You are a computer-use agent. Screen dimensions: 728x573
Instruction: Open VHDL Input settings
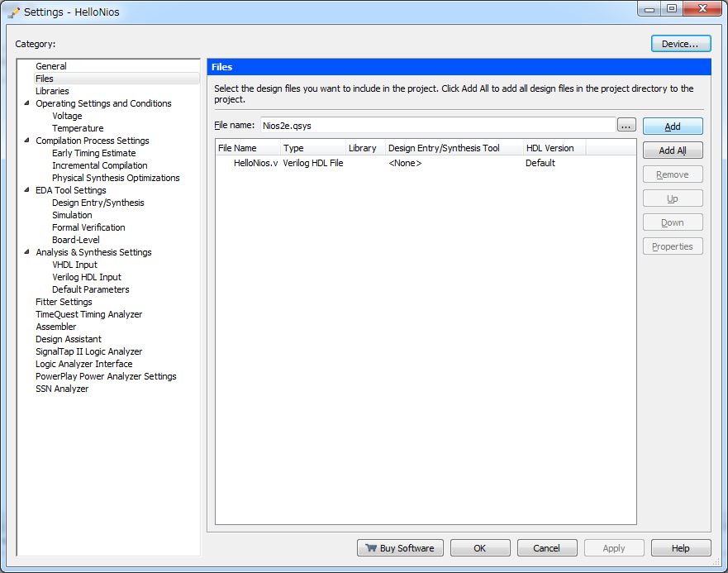[x=74, y=265]
